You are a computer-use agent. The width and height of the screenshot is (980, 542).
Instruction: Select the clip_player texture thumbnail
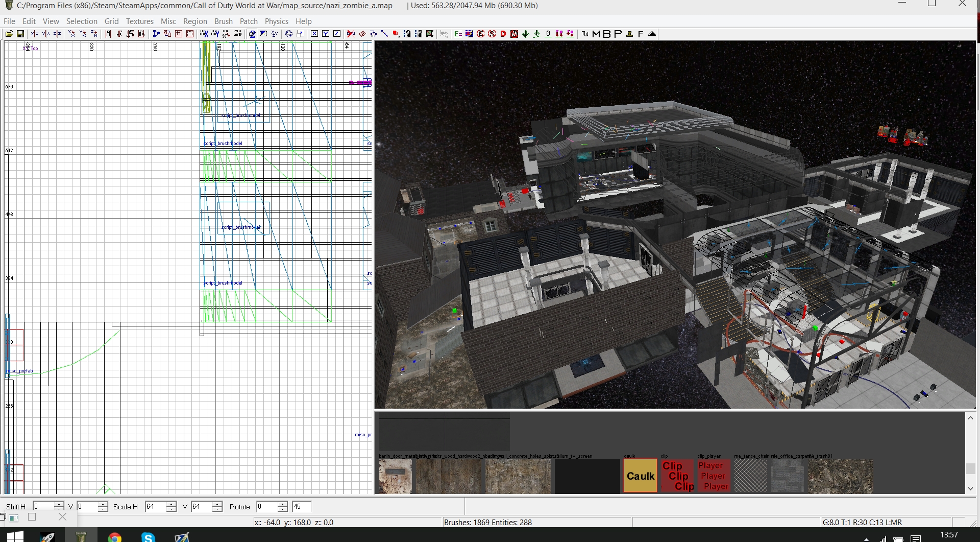pos(714,476)
